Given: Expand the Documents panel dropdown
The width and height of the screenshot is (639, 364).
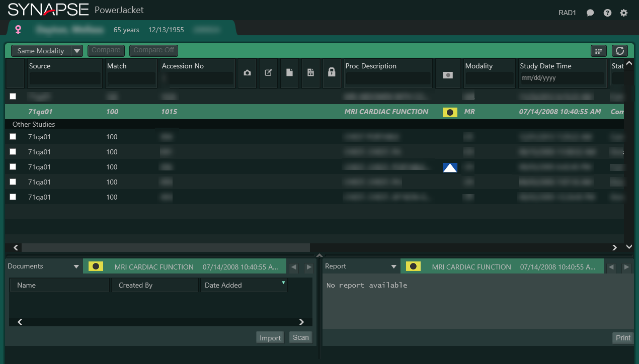Looking at the screenshot, I should click(76, 267).
